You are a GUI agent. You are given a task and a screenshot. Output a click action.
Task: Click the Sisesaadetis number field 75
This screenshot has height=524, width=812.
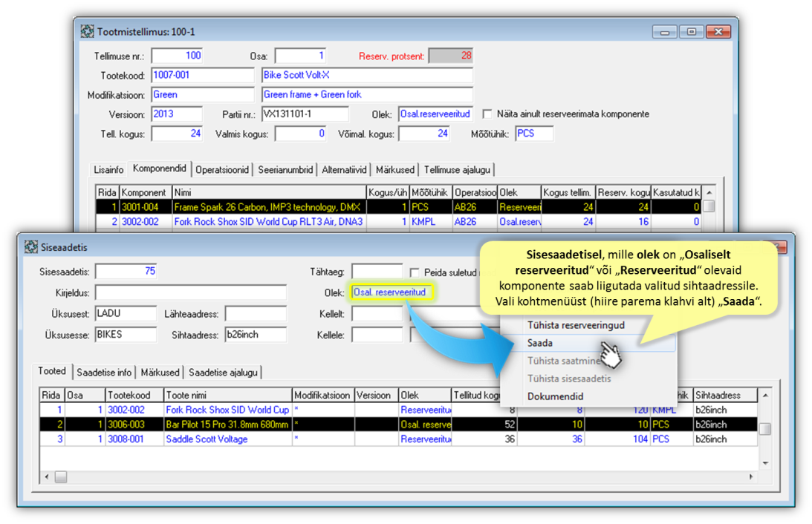126,272
